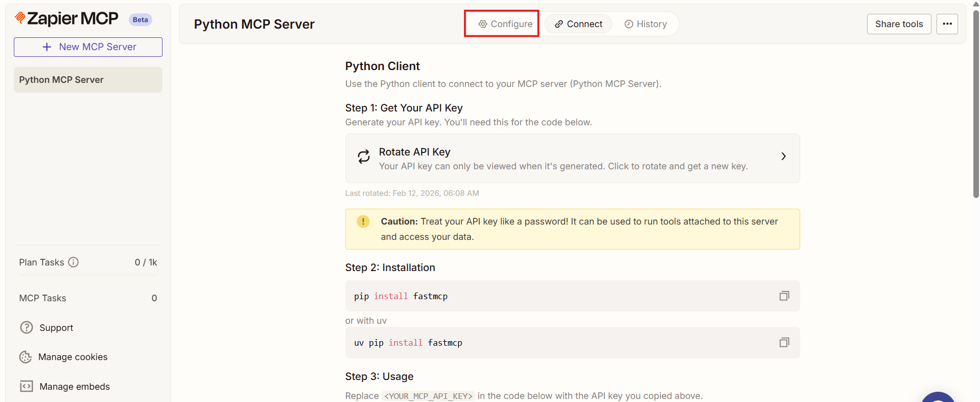Open the three-dot more options menu

(947, 24)
